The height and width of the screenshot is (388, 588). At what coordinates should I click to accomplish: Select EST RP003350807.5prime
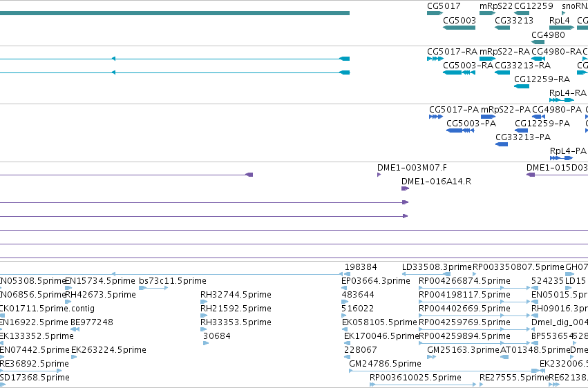pyautogui.click(x=518, y=267)
